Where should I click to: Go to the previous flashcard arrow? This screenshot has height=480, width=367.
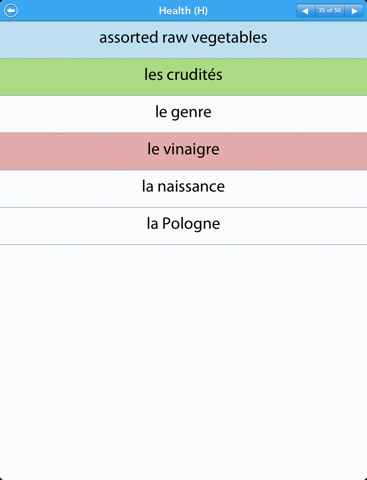coord(306,11)
